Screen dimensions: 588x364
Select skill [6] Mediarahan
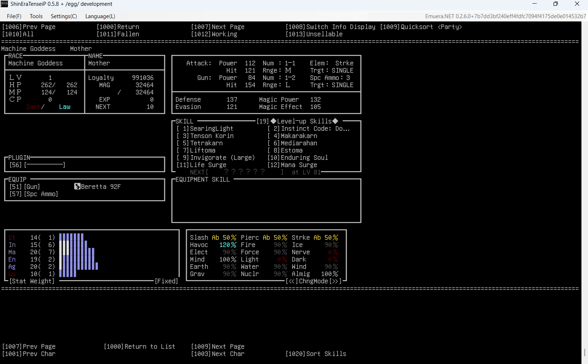(x=292, y=143)
